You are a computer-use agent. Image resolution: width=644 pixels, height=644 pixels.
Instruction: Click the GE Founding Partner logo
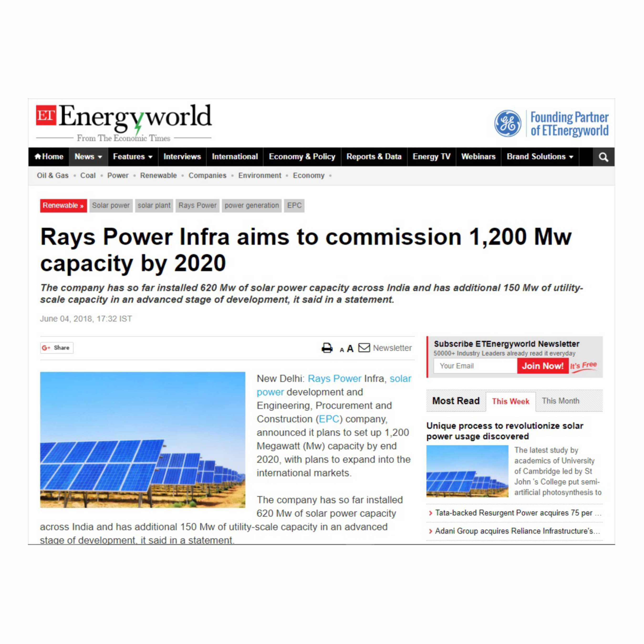tap(551, 123)
